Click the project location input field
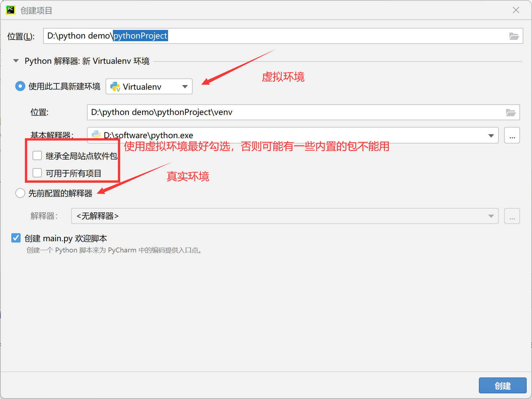This screenshot has height=399, width=532. pos(283,36)
